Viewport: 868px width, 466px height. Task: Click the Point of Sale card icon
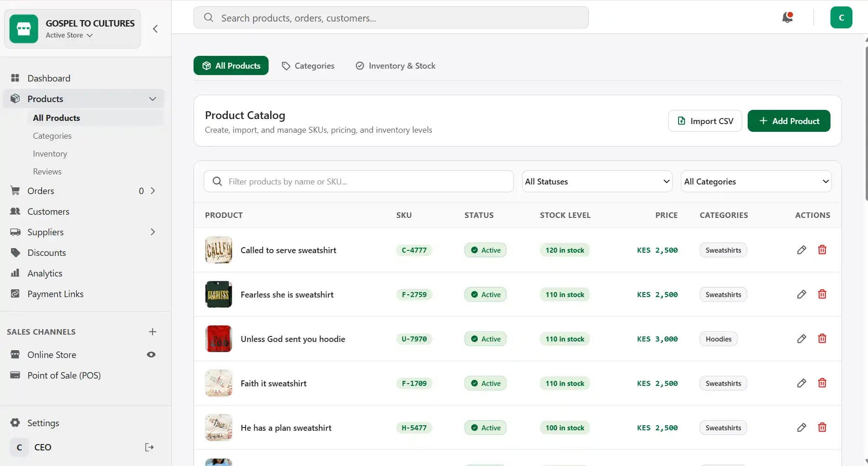[15, 375]
